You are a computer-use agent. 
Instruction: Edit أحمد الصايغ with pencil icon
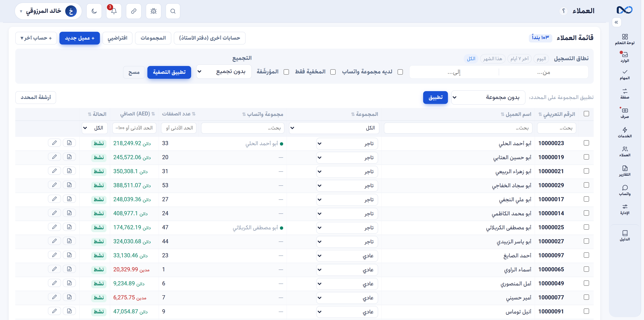[54, 255]
